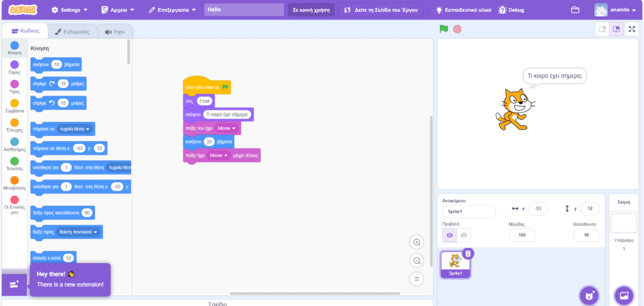
Task: Open the Ήχοι tab
Action: pyautogui.click(x=116, y=31)
